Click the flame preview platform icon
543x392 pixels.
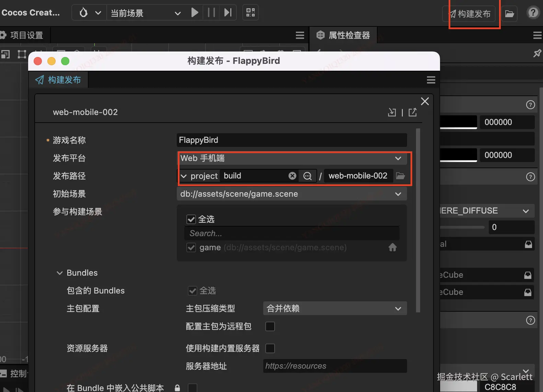[x=83, y=13]
